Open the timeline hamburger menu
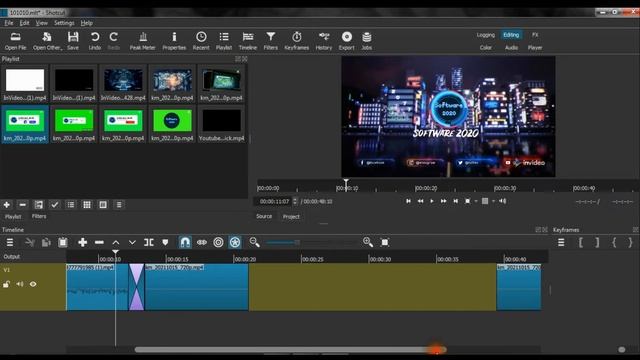This screenshot has width=640, height=360. (10, 242)
